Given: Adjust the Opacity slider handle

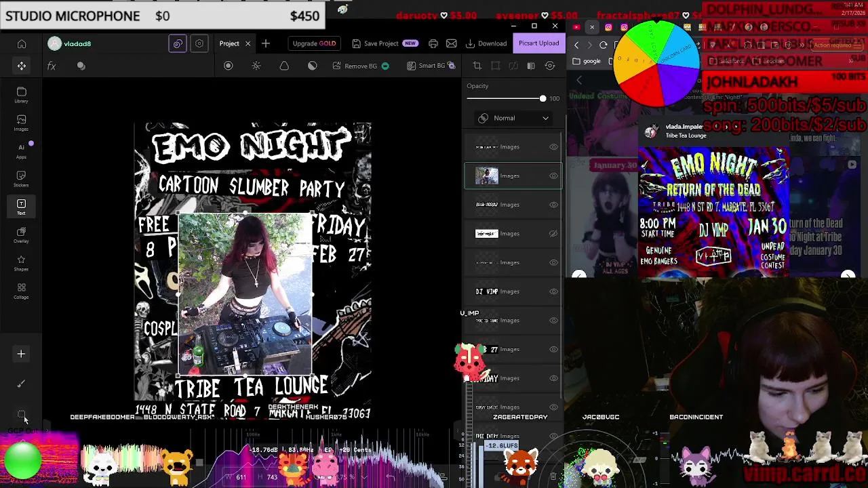Looking at the screenshot, I should coord(542,99).
